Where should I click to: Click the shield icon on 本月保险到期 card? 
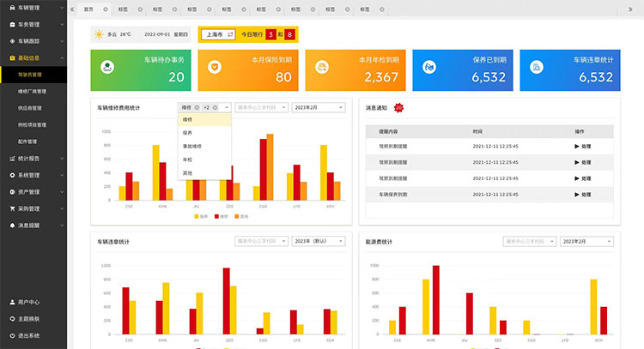tap(215, 67)
